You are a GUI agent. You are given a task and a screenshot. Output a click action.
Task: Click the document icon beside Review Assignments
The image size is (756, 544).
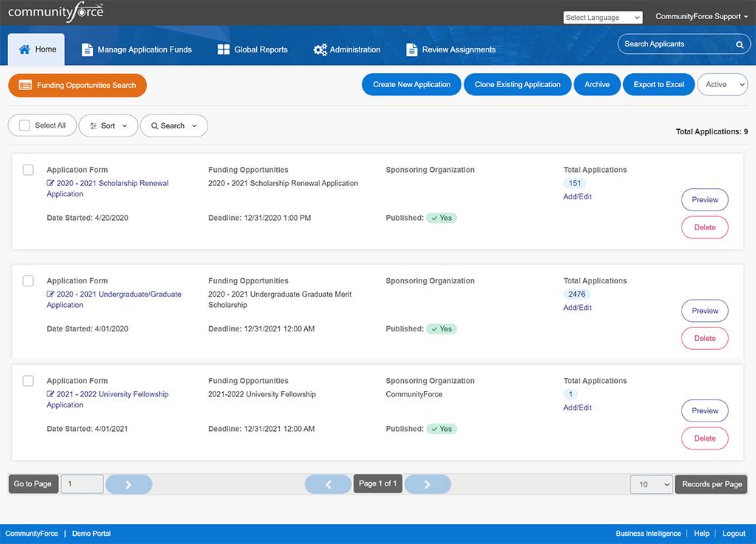412,49
